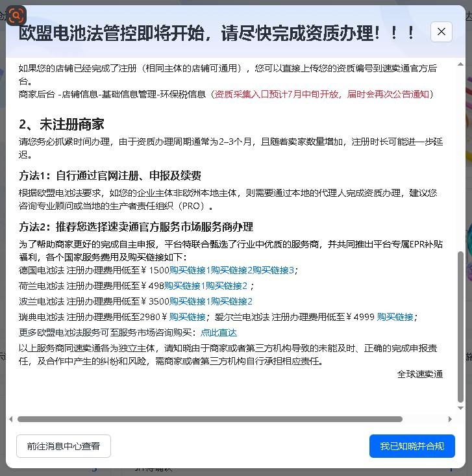472x476 pixels.
Task: Close the EU battery law notice dialog
Action: (x=441, y=32)
